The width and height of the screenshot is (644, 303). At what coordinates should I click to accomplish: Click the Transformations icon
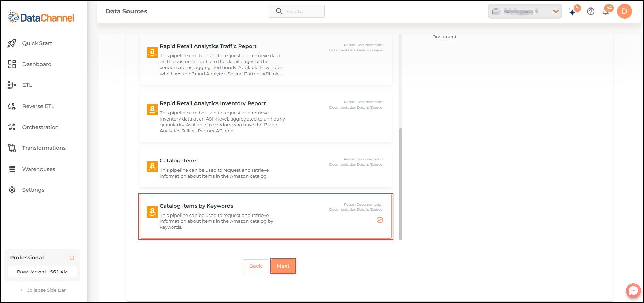click(12, 148)
